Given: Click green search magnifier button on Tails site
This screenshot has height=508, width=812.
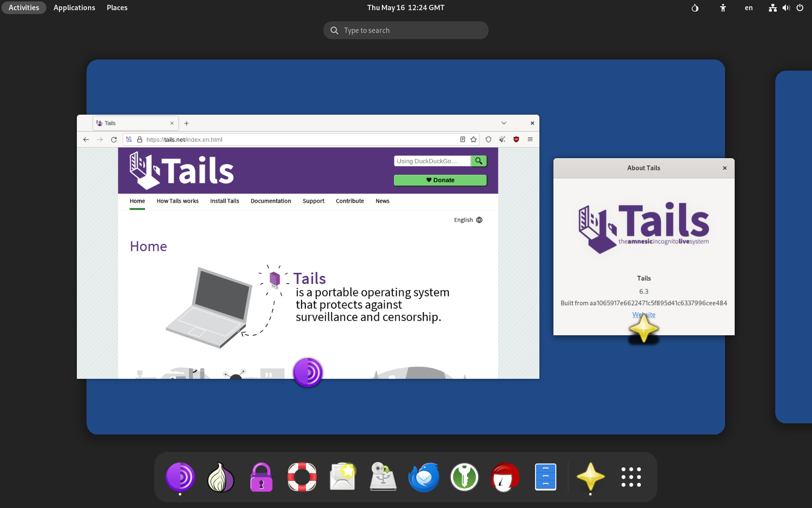Looking at the screenshot, I should [478, 161].
